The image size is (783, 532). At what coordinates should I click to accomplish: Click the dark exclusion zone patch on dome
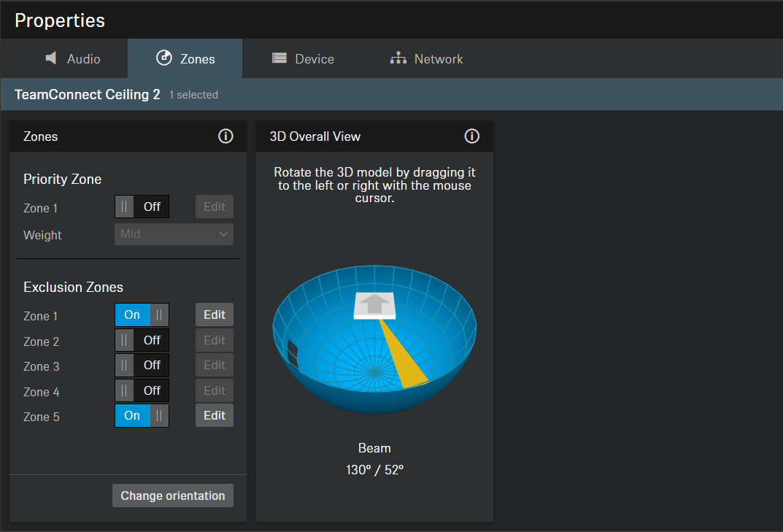point(293,353)
